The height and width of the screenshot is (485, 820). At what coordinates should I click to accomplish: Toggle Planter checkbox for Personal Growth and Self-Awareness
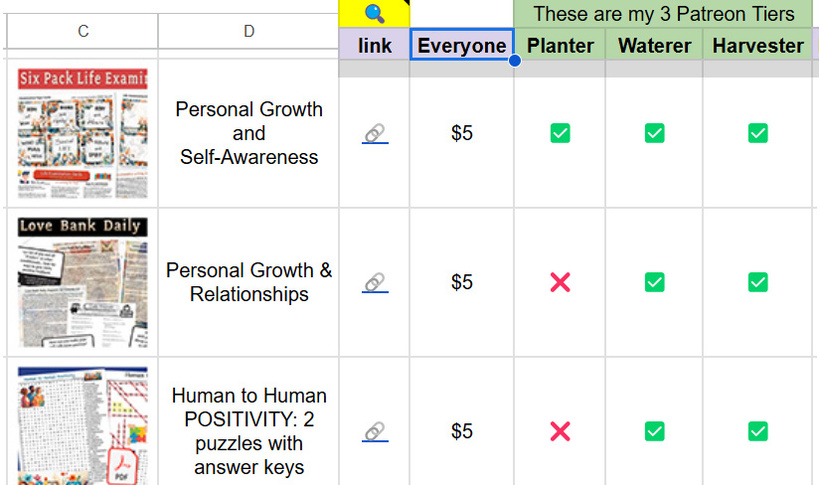pyautogui.click(x=560, y=133)
